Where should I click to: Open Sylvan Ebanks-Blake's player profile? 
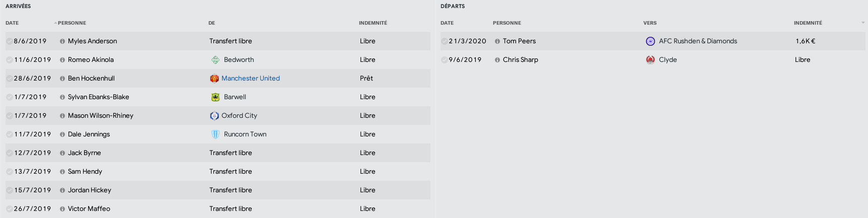coord(99,97)
